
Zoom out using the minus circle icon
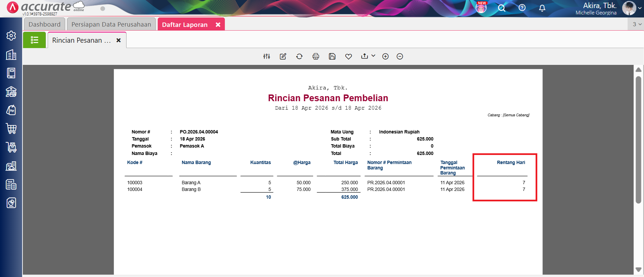[400, 56]
